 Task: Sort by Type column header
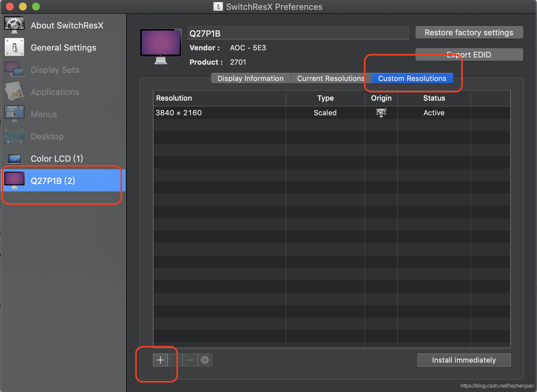tap(325, 98)
